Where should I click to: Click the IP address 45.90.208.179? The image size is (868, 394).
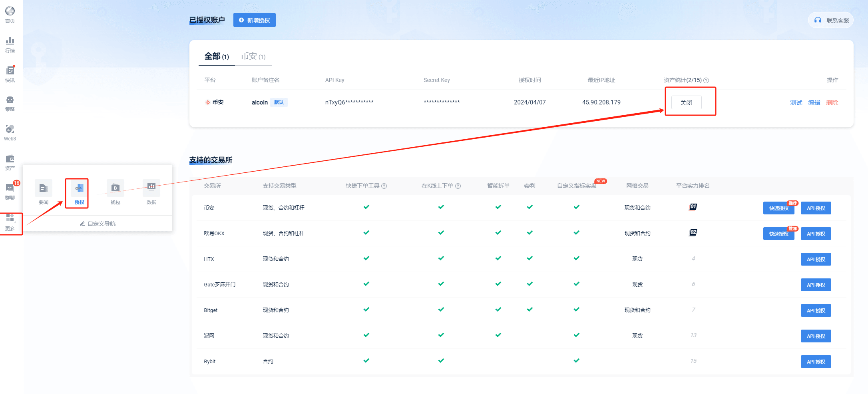pos(601,102)
